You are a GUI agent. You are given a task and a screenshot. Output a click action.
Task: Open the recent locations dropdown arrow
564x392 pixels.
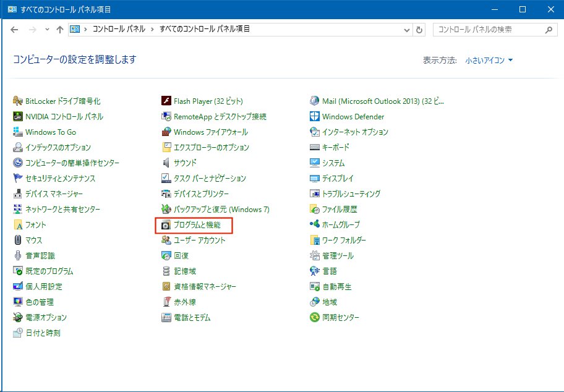click(47, 30)
